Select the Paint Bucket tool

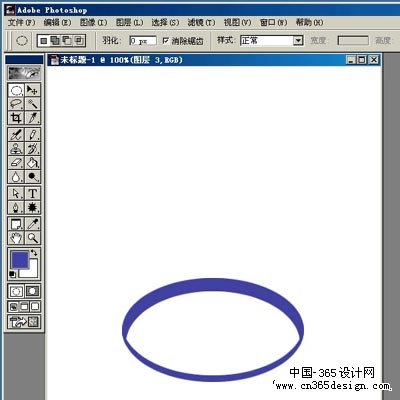click(x=33, y=163)
